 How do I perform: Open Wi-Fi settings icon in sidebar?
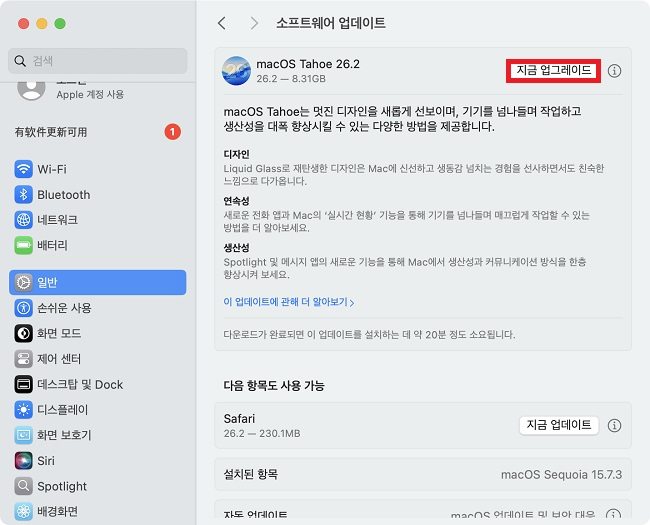24,169
